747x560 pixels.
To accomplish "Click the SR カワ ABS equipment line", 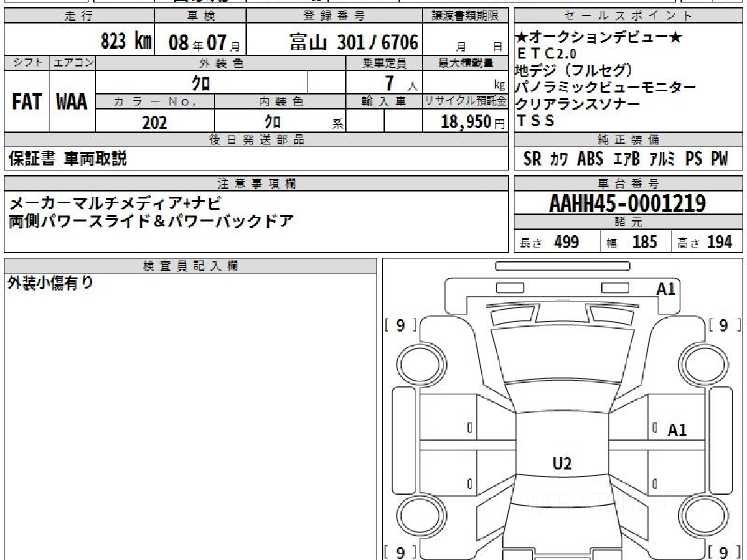I will pos(625,159).
